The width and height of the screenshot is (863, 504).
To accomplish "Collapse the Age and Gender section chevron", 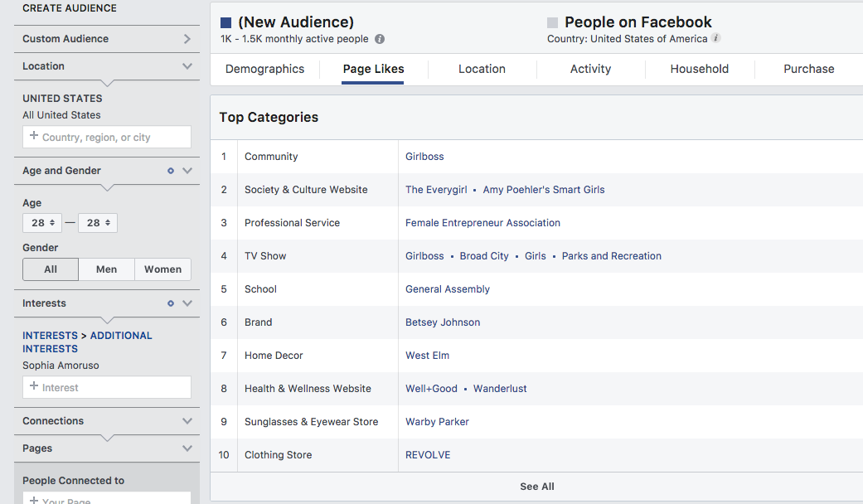I will 187,171.
